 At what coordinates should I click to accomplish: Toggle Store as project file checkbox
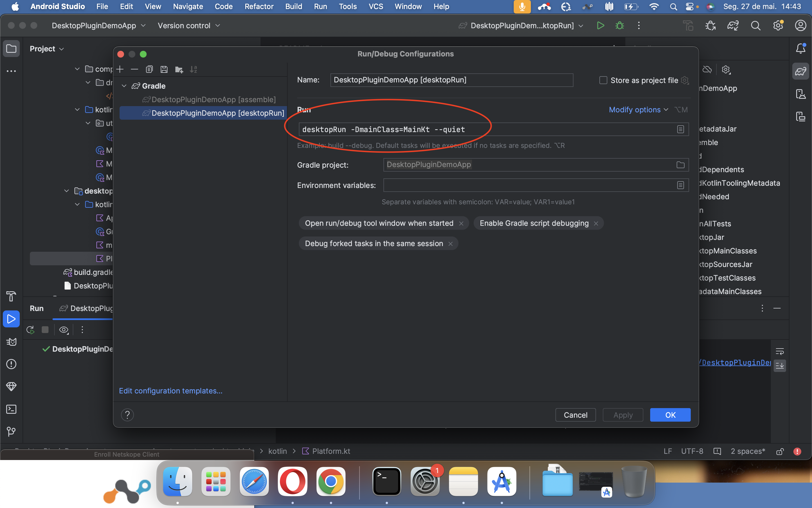click(603, 80)
